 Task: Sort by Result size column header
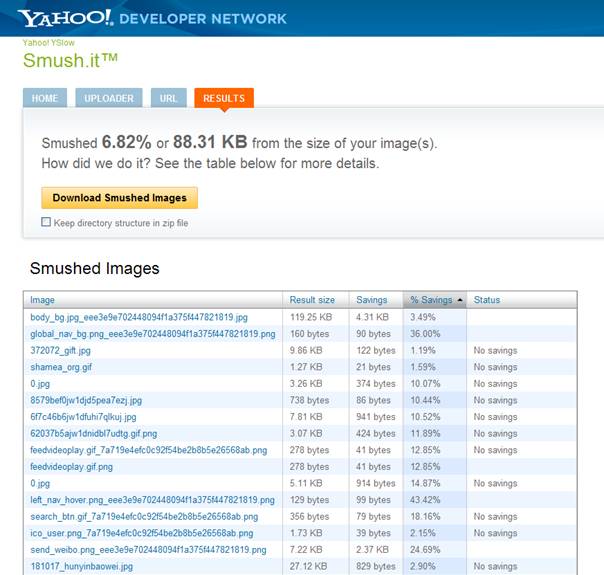click(x=312, y=300)
